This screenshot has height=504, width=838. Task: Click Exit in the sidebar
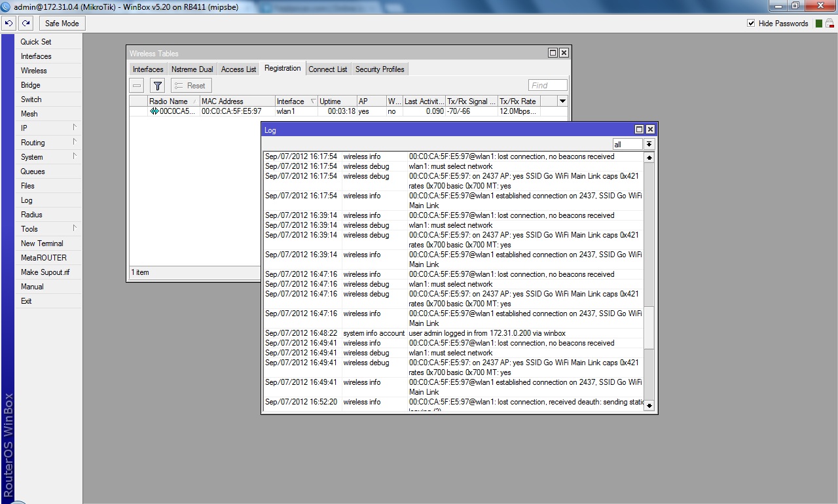pos(49,301)
